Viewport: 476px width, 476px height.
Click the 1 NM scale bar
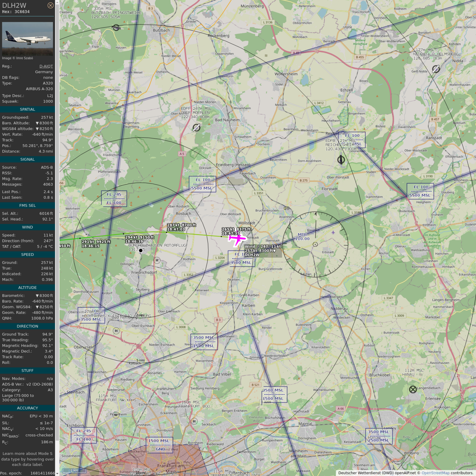(x=74, y=470)
